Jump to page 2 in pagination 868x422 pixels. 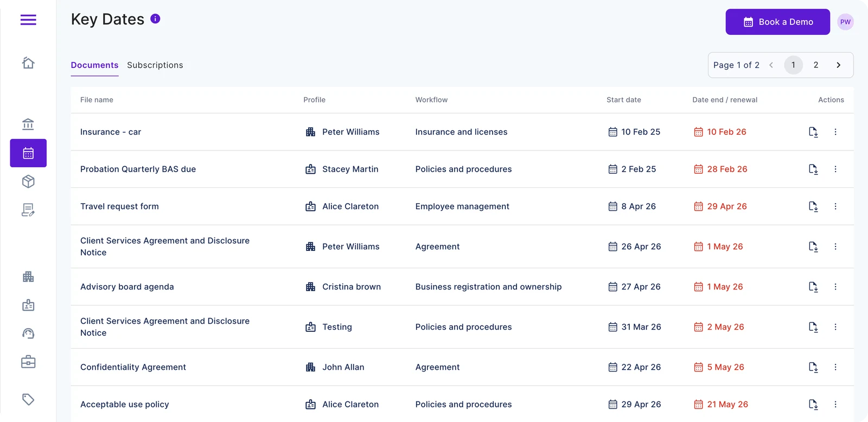816,65
